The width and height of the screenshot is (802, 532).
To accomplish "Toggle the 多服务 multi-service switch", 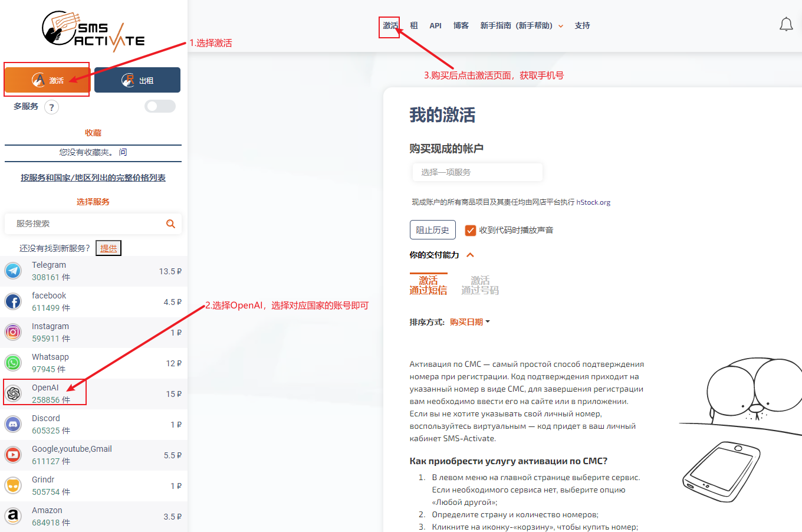I will click(160, 106).
